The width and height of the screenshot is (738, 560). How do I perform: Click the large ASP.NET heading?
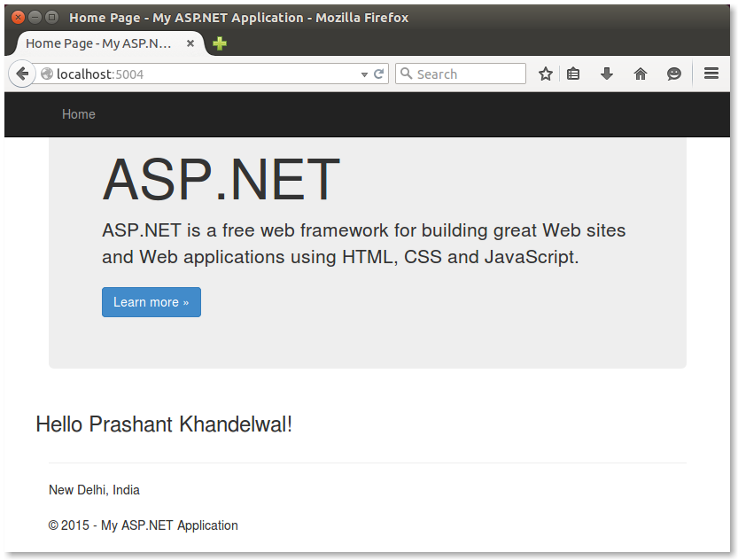(221, 179)
